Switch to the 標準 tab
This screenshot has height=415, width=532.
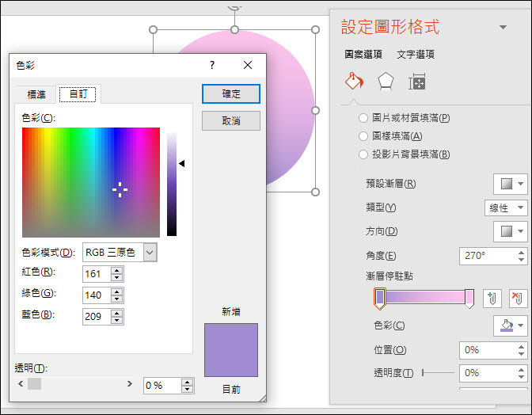(36, 94)
